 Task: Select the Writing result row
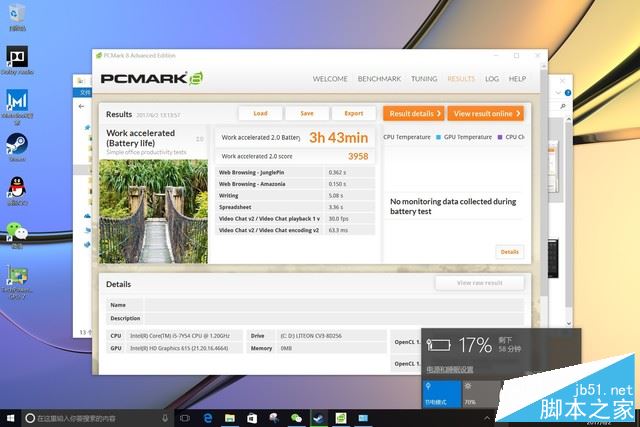[295, 196]
